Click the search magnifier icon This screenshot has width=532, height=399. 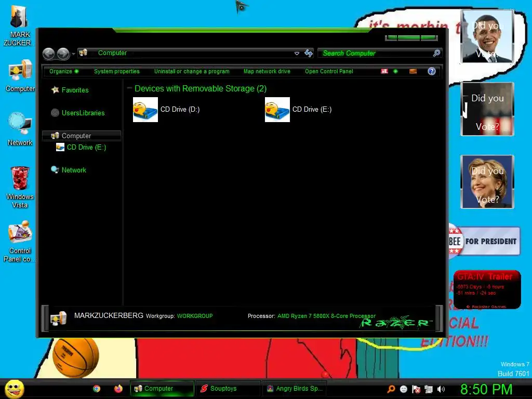436,53
